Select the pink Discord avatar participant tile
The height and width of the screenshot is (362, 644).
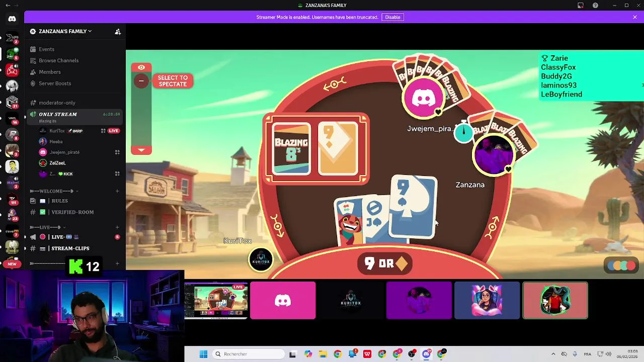(283, 301)
